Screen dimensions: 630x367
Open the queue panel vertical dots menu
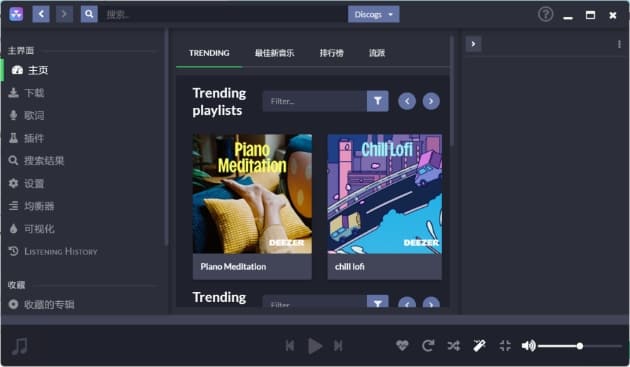[x=619, y=44]
